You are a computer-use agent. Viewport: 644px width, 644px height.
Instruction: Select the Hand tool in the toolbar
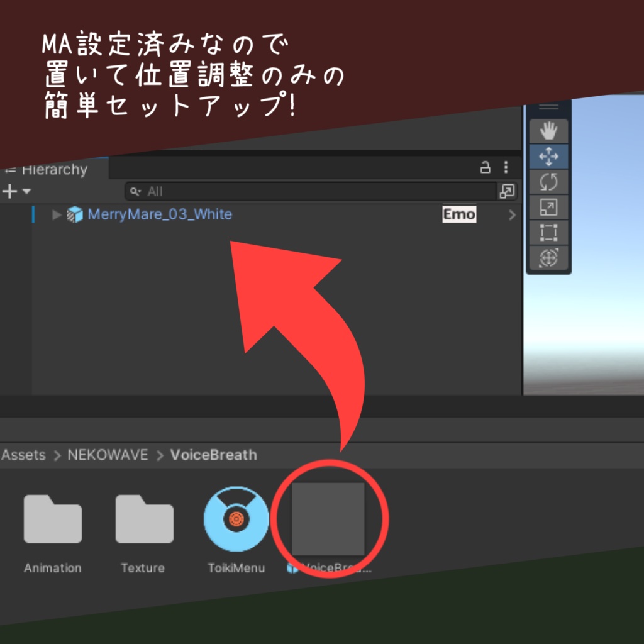click(x=548, y=130)
